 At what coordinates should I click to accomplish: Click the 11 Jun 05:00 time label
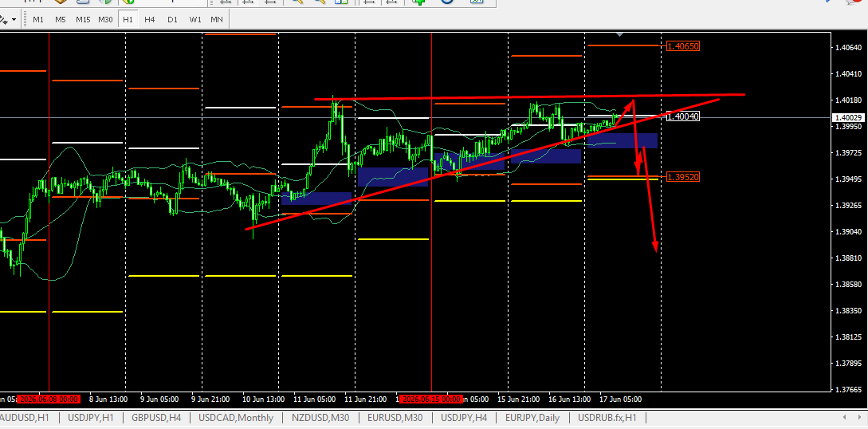pos(316,399)
